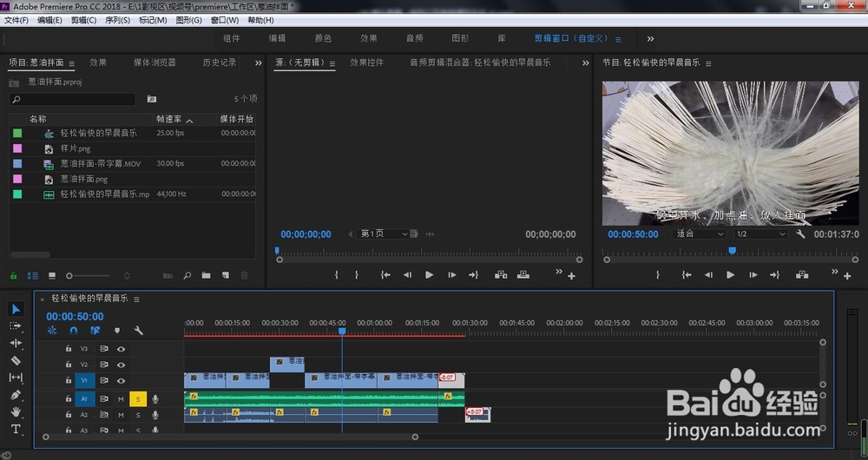Select the Razor tool
The width and height of the screenshot is (868, 460).
coord(16,360)
